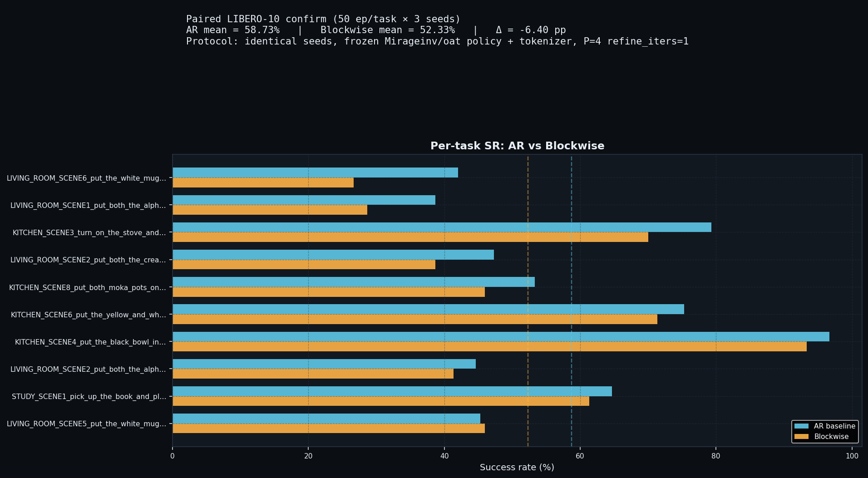The height and width of the screenshot is (478, 868).
Task: Click the 'Protocol: identical seeds' line
Action: click(x=437, y=41)
